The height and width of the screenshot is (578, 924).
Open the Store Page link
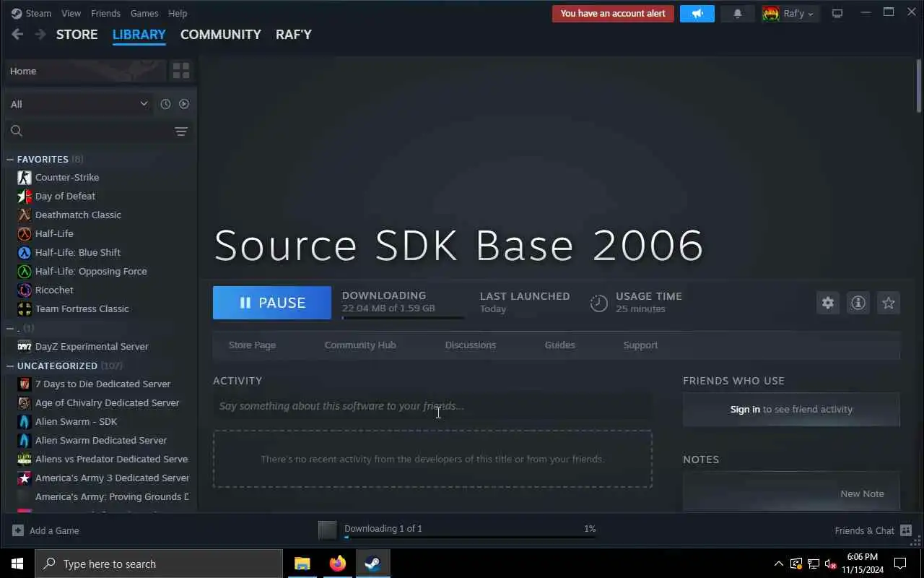point(252,345)
